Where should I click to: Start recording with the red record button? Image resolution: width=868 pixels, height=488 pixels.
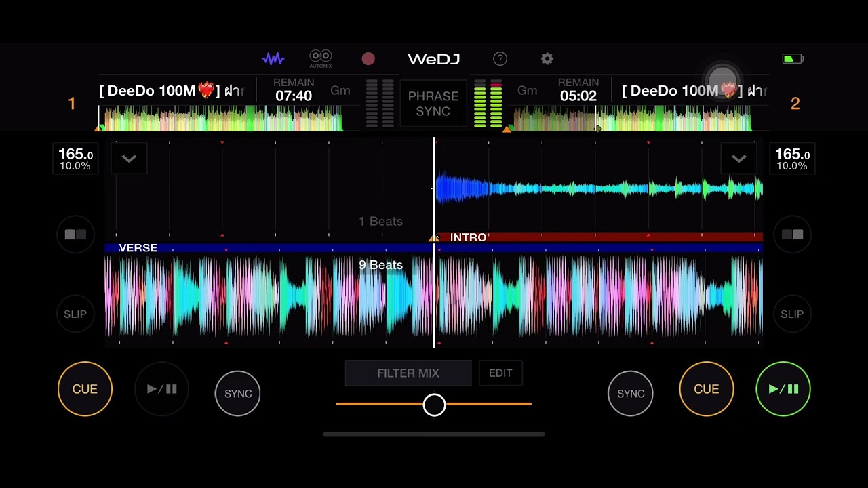point(368,59)
